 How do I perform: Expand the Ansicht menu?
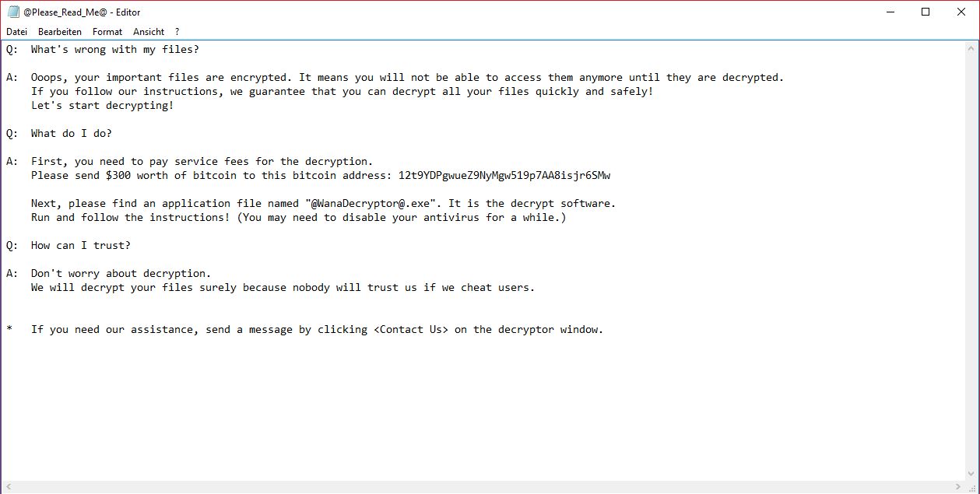point(149,32)
